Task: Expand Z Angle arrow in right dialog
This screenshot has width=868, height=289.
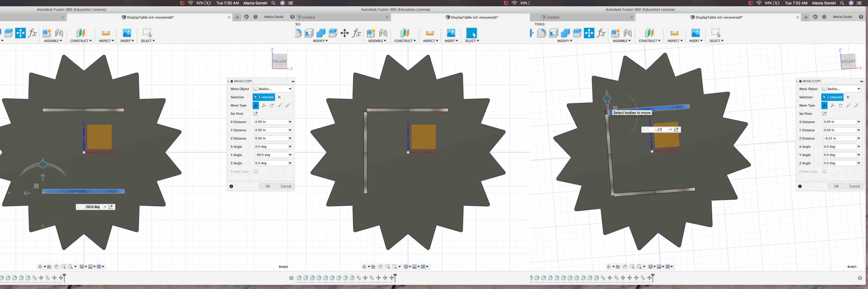Action: pyautogui.click(x=859, y=163)
